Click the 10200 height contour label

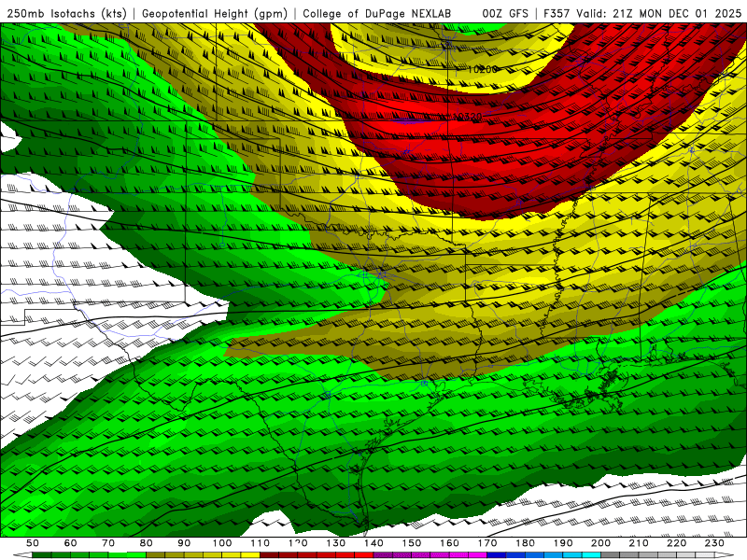(x=482, y=69)
